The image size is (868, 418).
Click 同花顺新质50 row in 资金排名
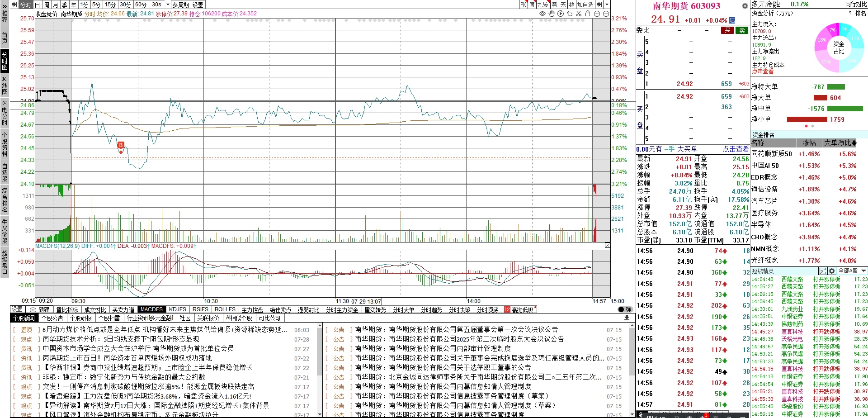point(809,154)
